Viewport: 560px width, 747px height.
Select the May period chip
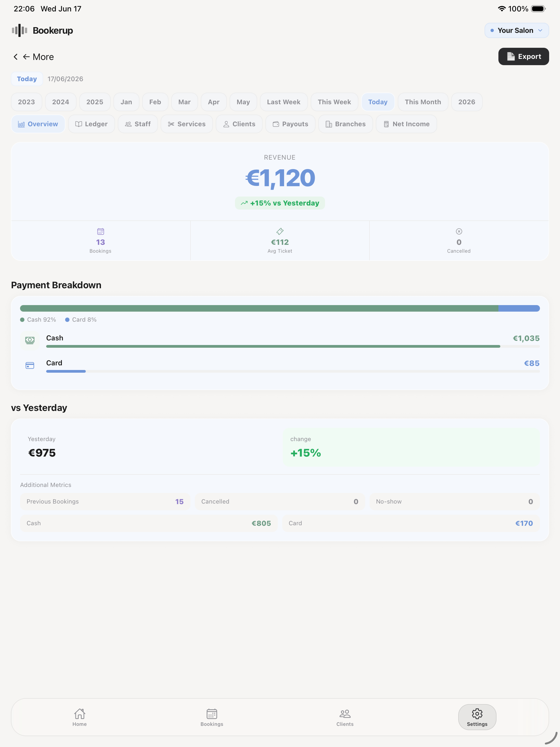point(243,102)
